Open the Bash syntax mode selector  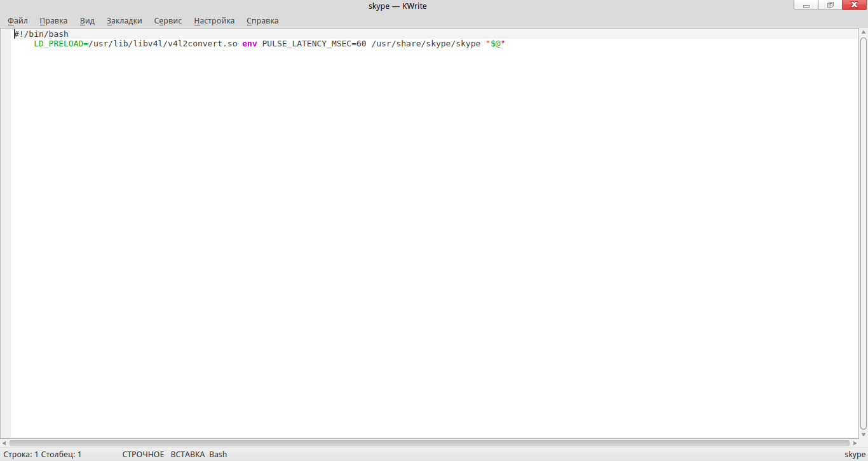(x=218, y=455)
